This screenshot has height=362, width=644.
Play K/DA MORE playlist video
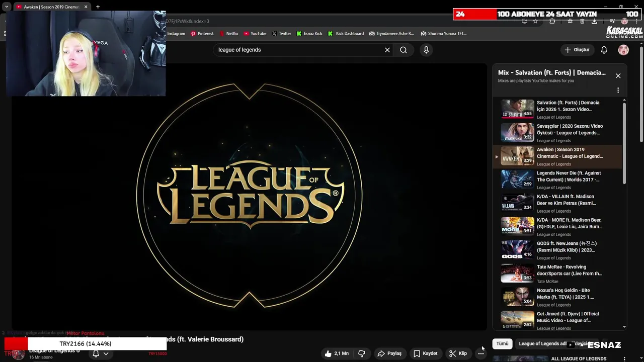click(558, 227)
